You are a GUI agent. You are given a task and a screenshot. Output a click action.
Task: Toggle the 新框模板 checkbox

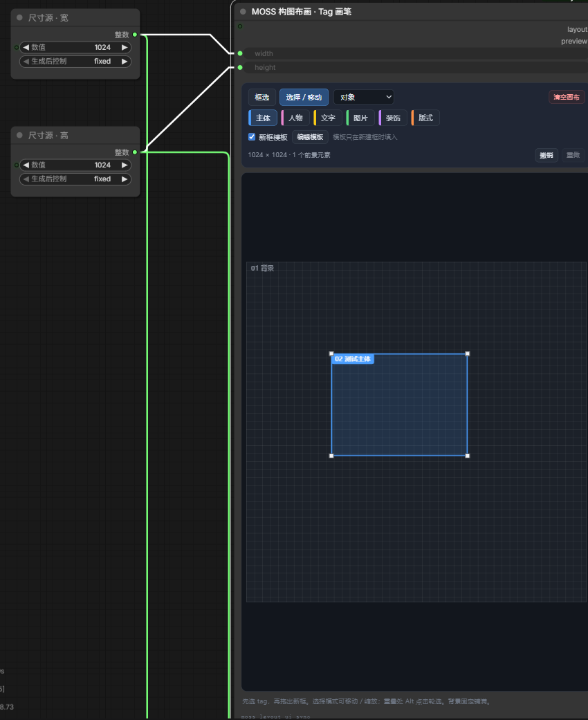(x=252, y=137)
